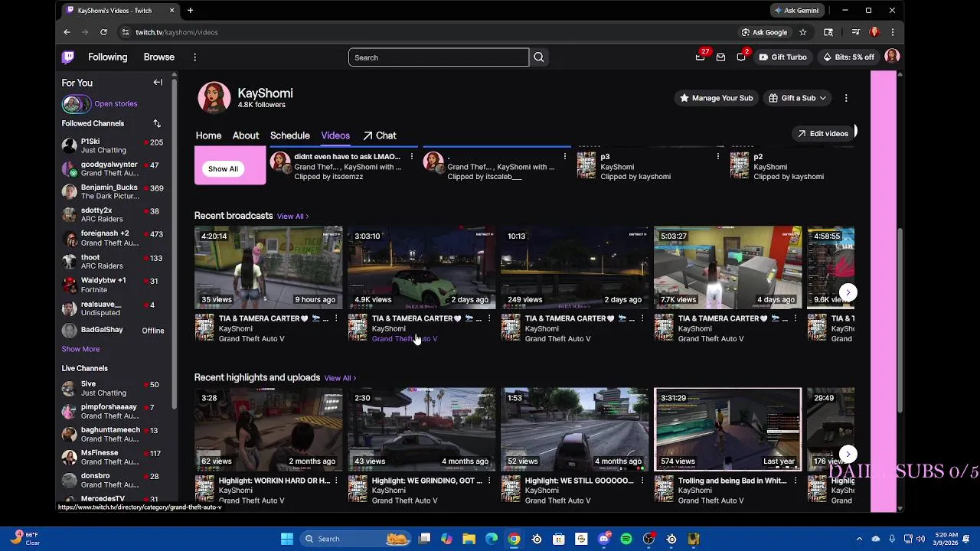Click Ask Google button in address bar
Screen dimensions: 980x551
click(x=764, y=32)
